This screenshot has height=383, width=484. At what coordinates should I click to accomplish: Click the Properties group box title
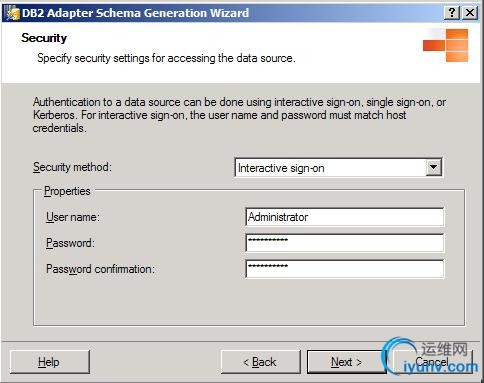(x=67, y=191)
